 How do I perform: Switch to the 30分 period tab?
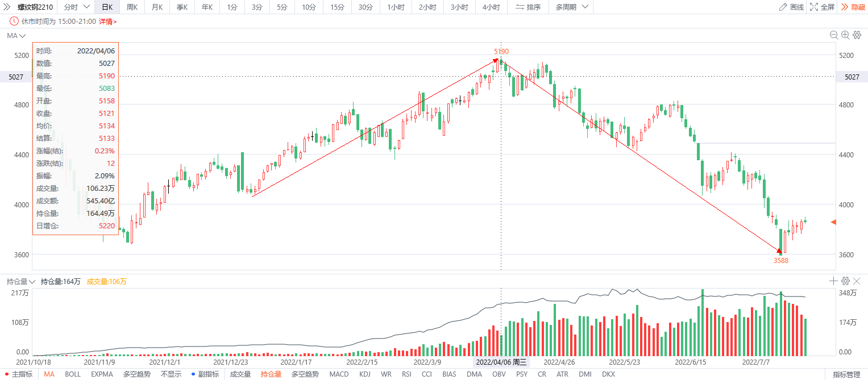coord(366,7)
